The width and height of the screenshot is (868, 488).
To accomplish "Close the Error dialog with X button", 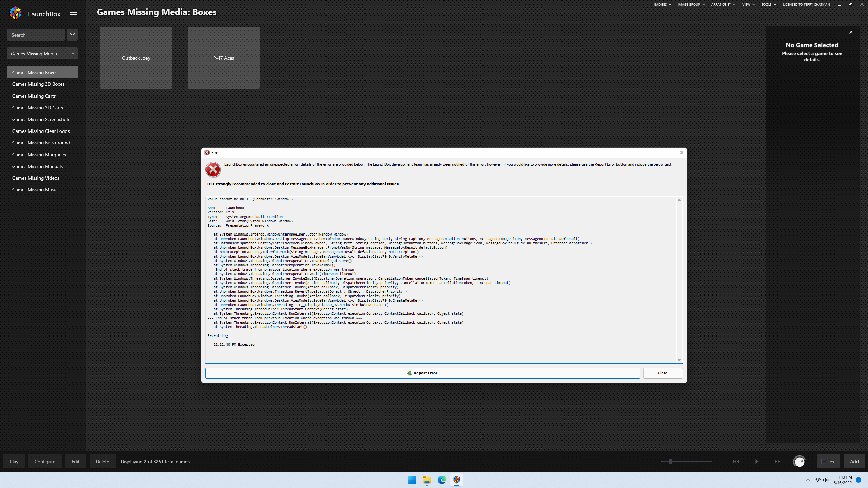I will [x=682, y=153].
